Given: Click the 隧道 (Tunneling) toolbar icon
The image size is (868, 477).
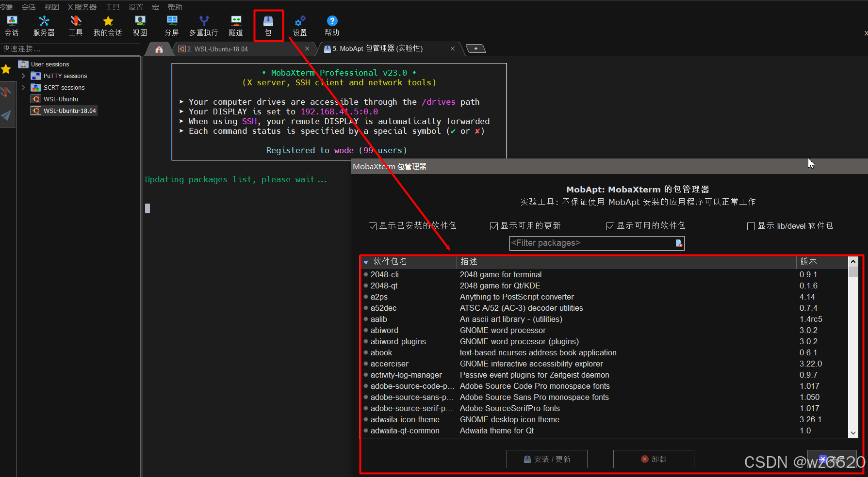Looking at the screenshot, I should point(236,26).
